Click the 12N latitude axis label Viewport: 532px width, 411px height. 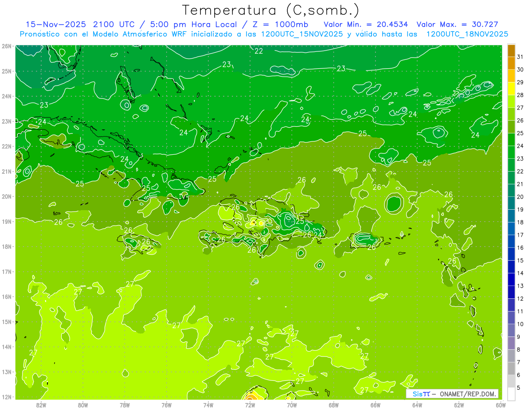coord(6,397)
